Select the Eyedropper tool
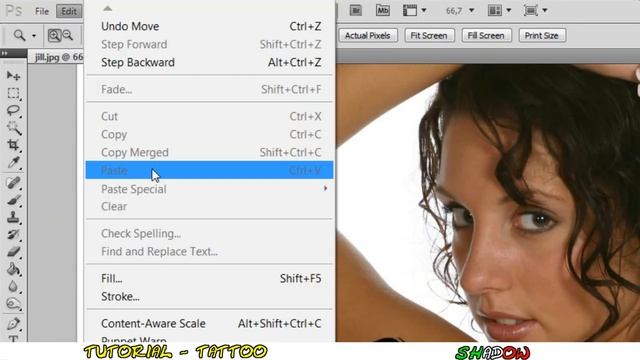Viewport: 640px width, 360px height. pyautogui.click(x=13, y=162)
